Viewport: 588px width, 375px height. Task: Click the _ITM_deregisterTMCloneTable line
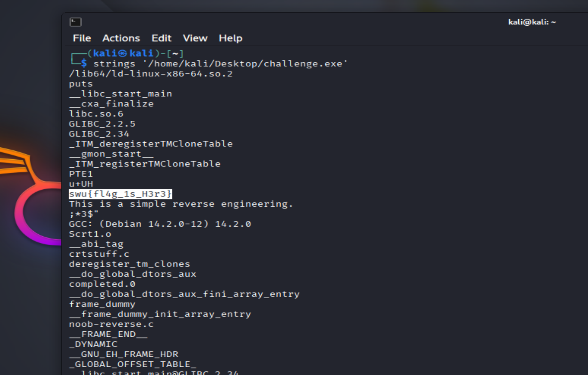(x=151, y=144)
